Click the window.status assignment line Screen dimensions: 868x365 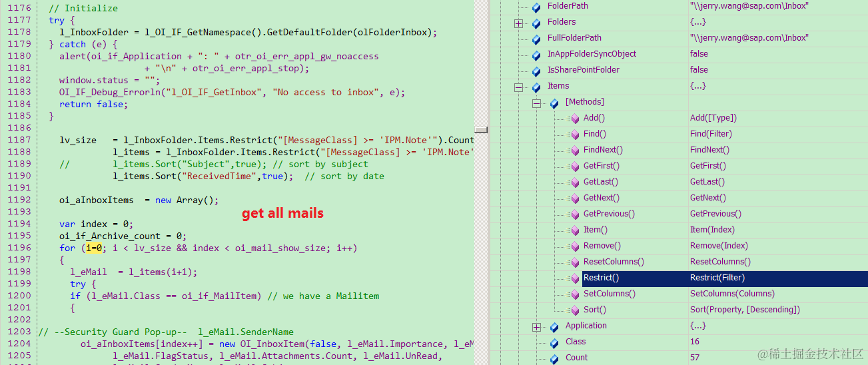(109, 80)
